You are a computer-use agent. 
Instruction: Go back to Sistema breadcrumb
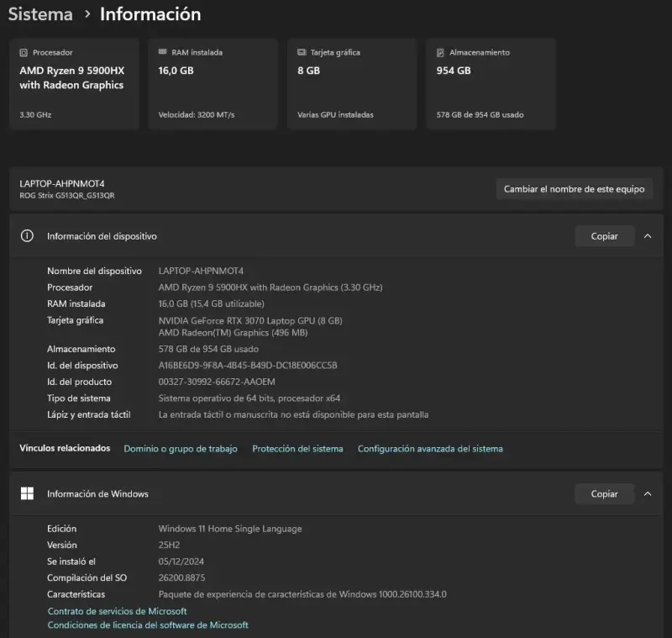tap(40, 14)
